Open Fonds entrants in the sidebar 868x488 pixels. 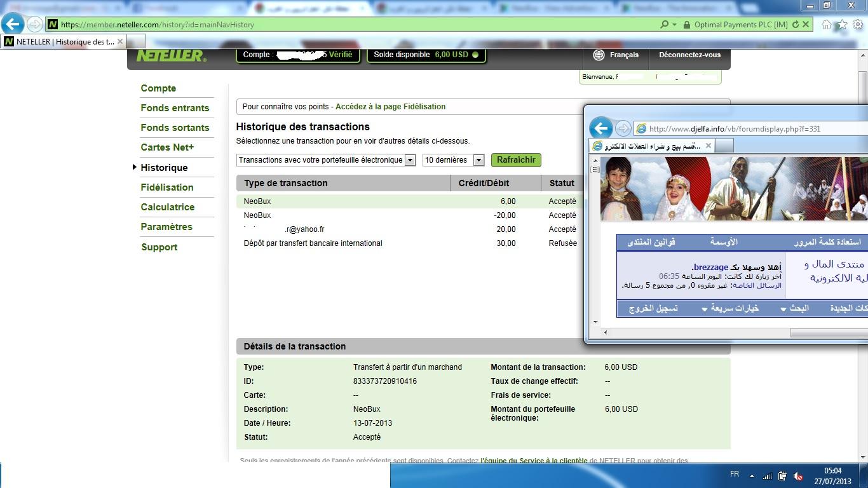tap(175, 108)
